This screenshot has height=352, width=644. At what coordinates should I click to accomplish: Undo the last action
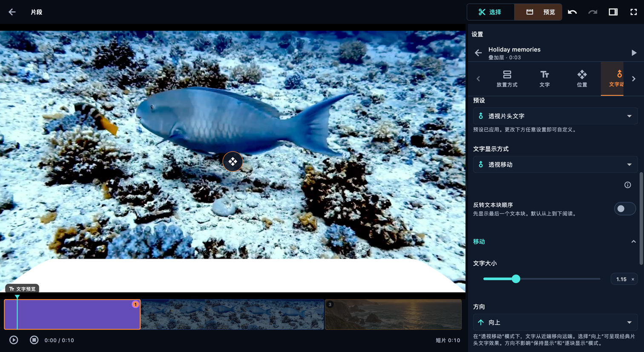coord(572,12)
